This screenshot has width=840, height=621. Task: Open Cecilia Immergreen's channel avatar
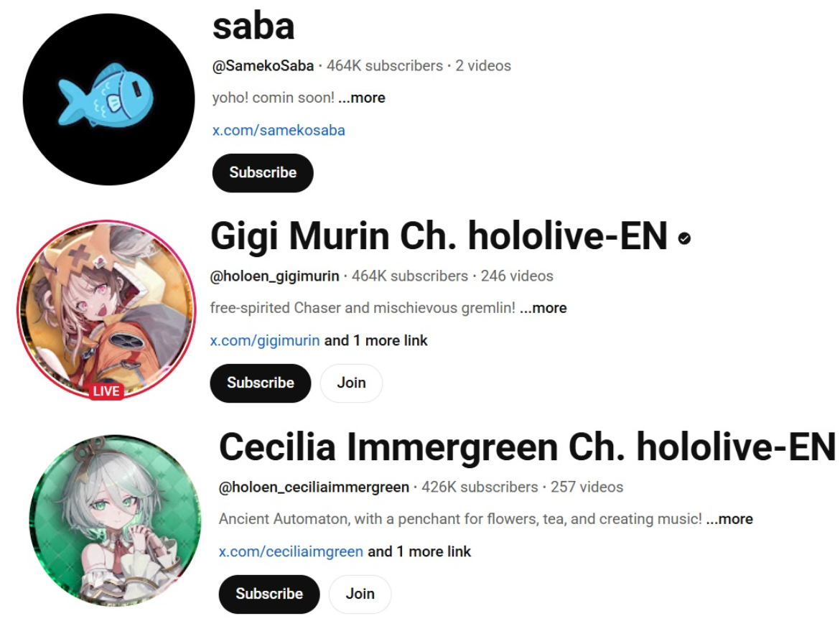pos(115,520)
